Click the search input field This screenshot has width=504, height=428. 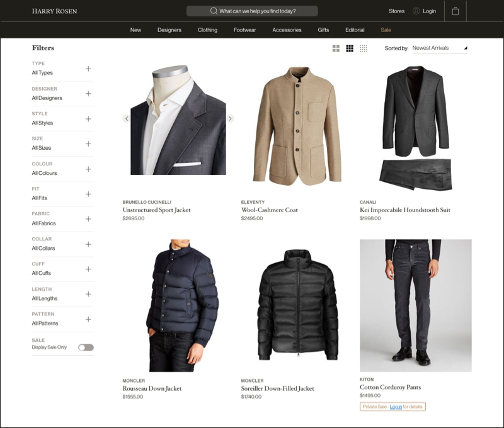coord(252,11)
